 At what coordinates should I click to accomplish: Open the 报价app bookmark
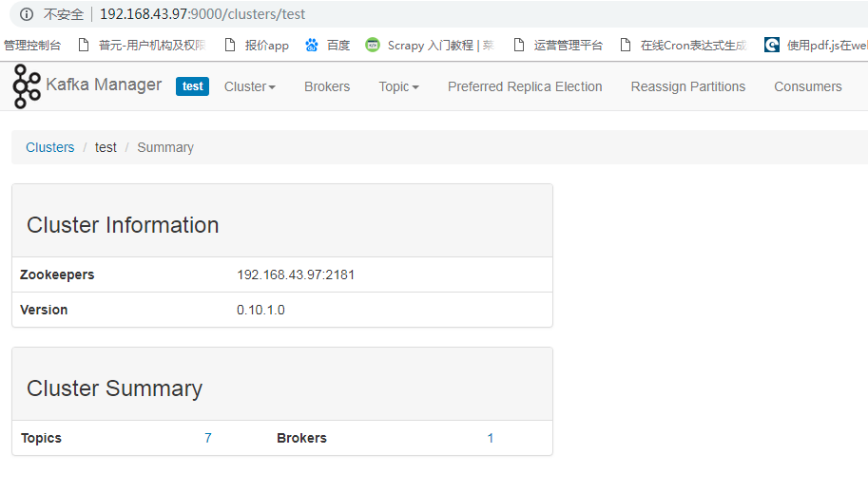pos(257,46)
